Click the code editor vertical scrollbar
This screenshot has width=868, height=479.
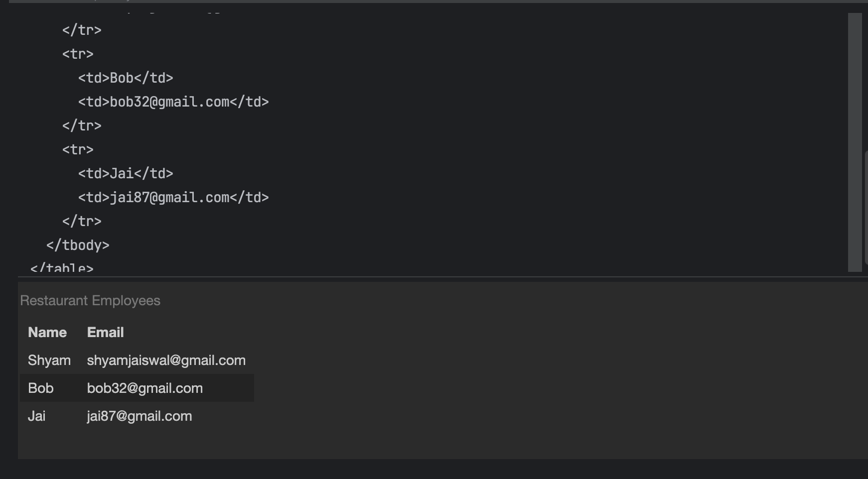coord(855,142)
